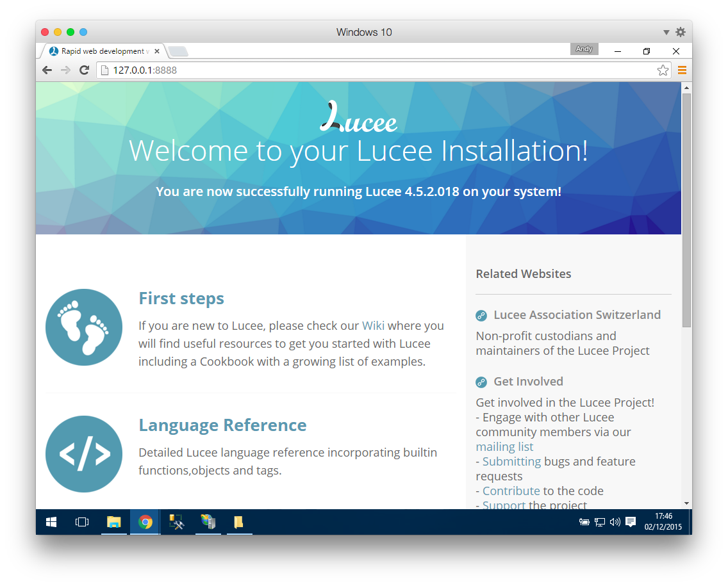Click the page icon in the address bar

[x=105, y=70]
